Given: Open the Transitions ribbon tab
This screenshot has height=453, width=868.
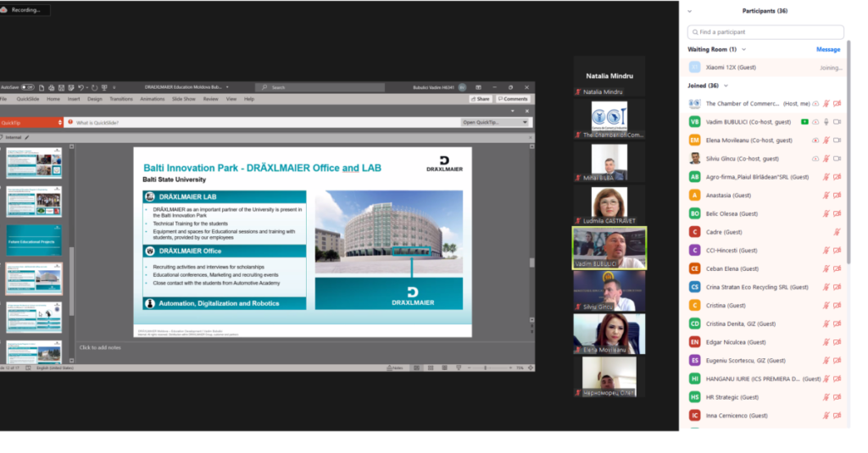Looking at the screenshot, I should coord(120,99).
